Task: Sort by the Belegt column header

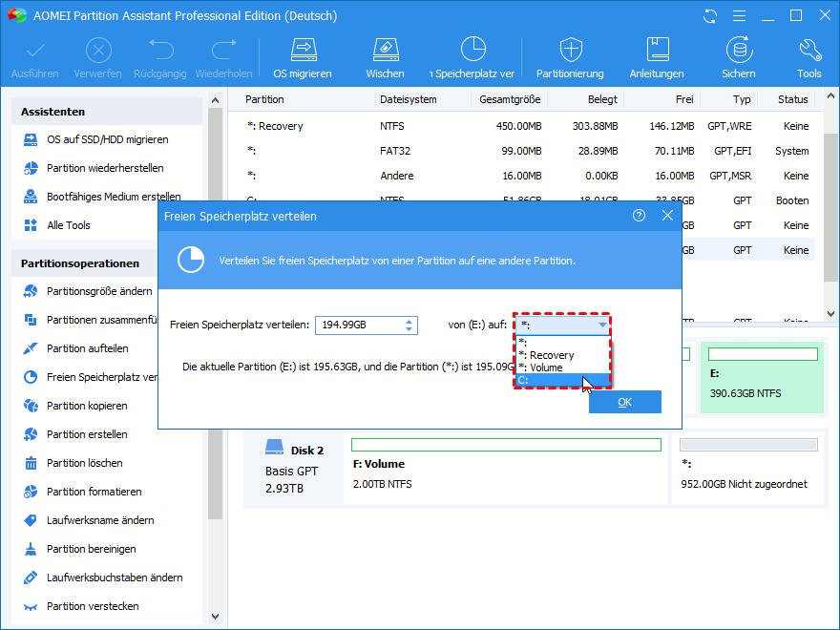Action: (x=602, y=99)
